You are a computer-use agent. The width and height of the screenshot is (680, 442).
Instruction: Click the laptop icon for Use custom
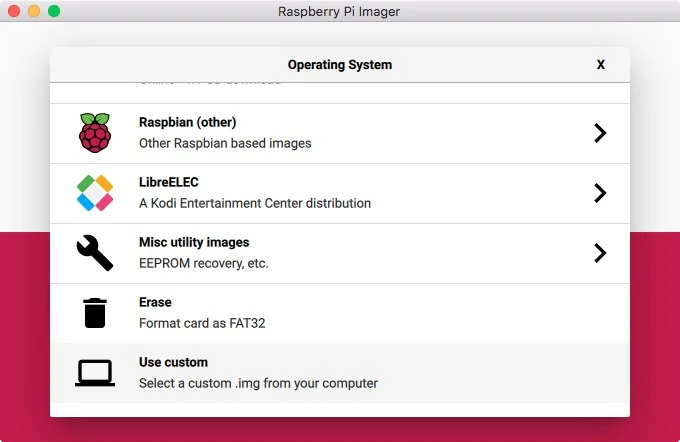(x=95, y=373)
